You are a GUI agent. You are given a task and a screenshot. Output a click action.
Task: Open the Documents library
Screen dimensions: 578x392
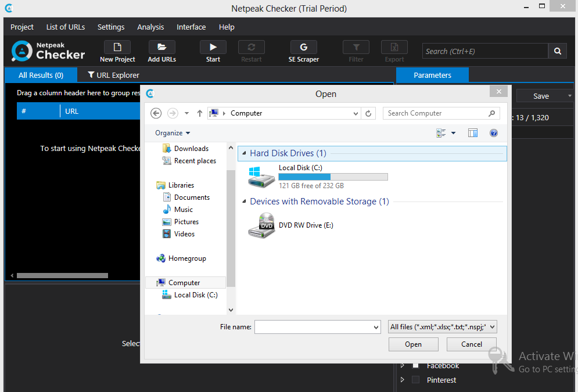(192, 197)
